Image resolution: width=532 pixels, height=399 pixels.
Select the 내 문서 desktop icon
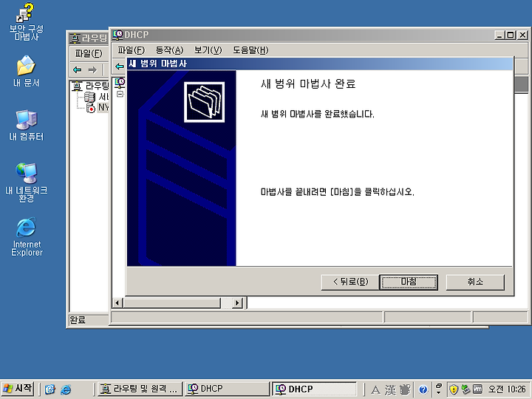click(26, 71)
